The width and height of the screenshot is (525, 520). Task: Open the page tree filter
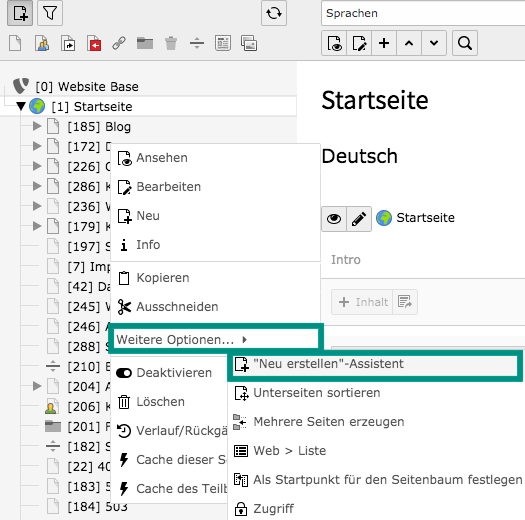(50, 13)
